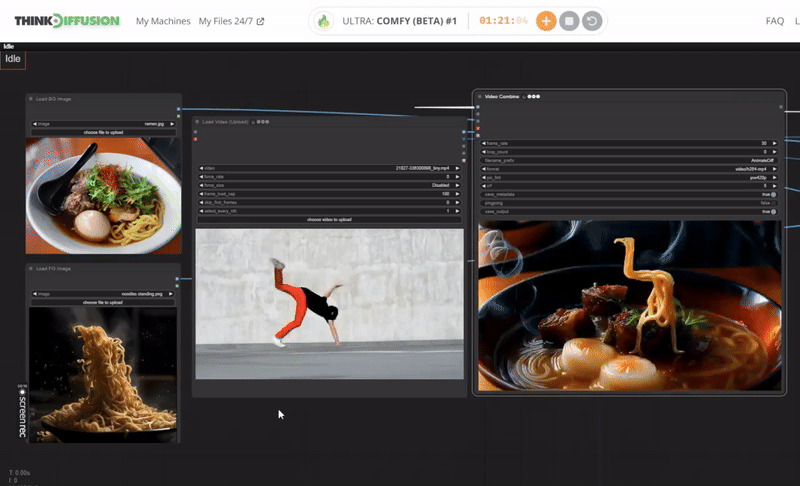Click the orange plus button in header
This screenshot has height=486, width=800.
(546, 21)
